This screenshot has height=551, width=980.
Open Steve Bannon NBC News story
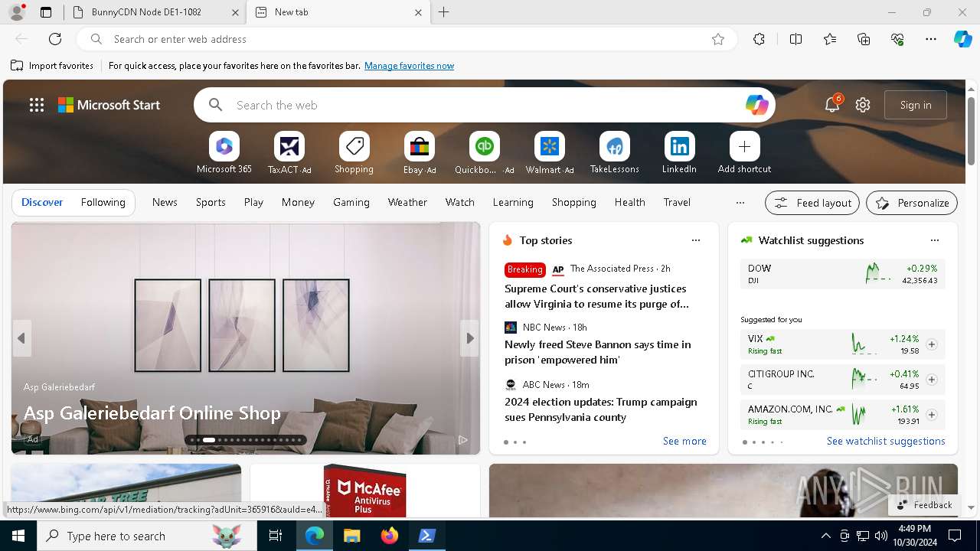[598, 352]
